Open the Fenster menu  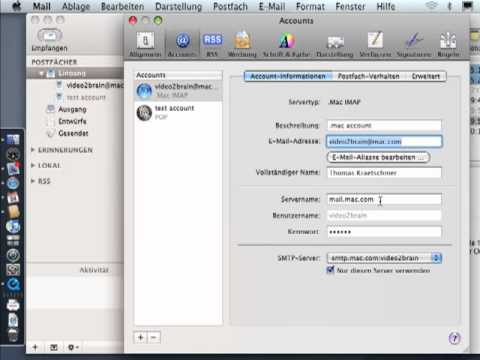pyautogui.click(x=350, y=6)
